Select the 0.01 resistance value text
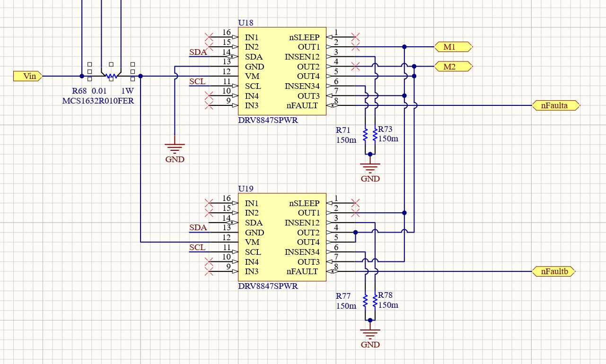Image resolution: width=606 pixels, height=364 pixels. point(98,91)
